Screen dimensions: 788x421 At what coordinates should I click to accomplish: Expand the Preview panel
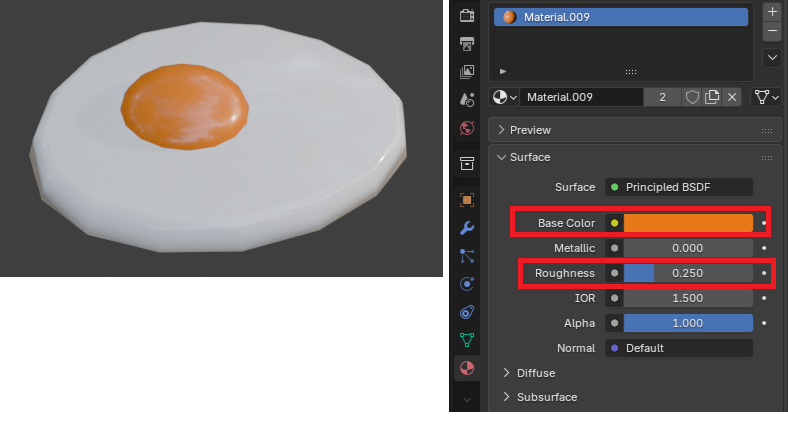[530, 130]
